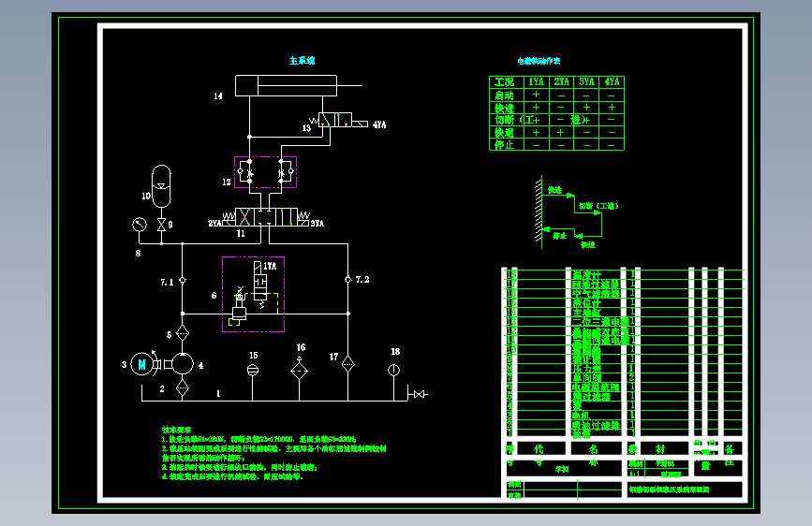The width and height of the screenshot is (812, 526).
Task: Click the number 14 label by the cylinder
Action: 218,95
